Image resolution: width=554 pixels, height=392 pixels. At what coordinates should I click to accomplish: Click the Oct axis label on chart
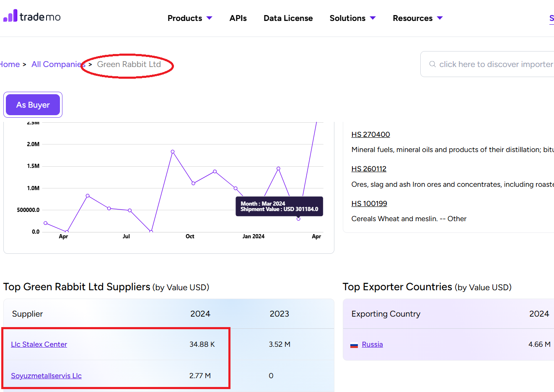[x=190, y=236]
